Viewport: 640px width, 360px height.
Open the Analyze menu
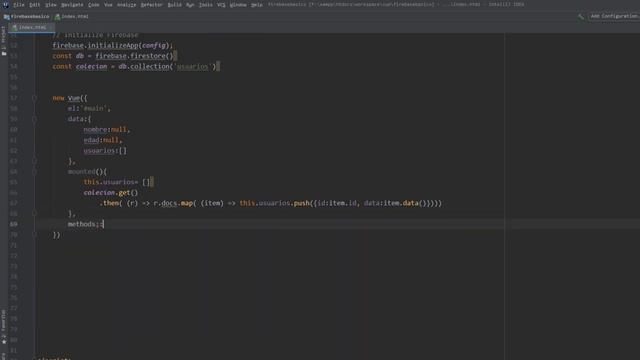pyautogui.click(x=126, y=5)
